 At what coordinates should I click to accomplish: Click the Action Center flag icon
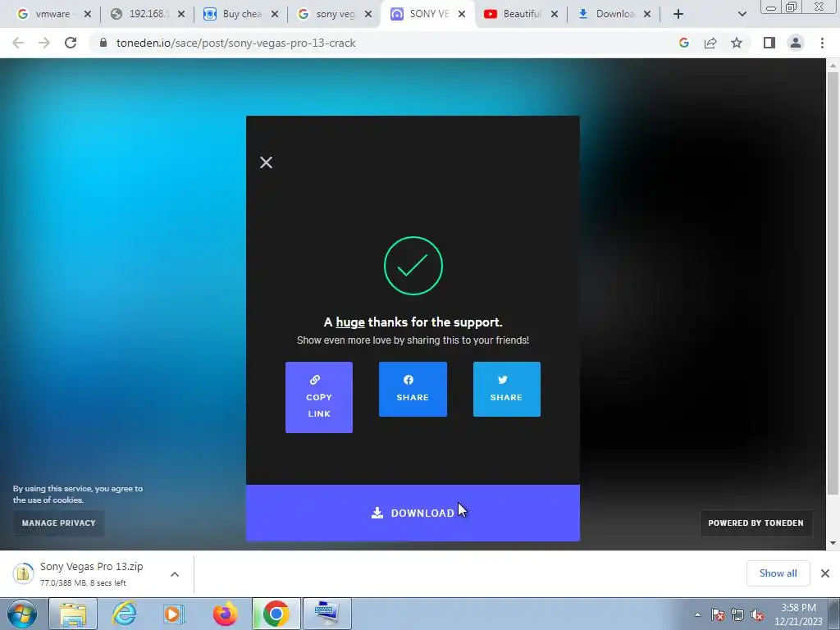tap(718, 614)
